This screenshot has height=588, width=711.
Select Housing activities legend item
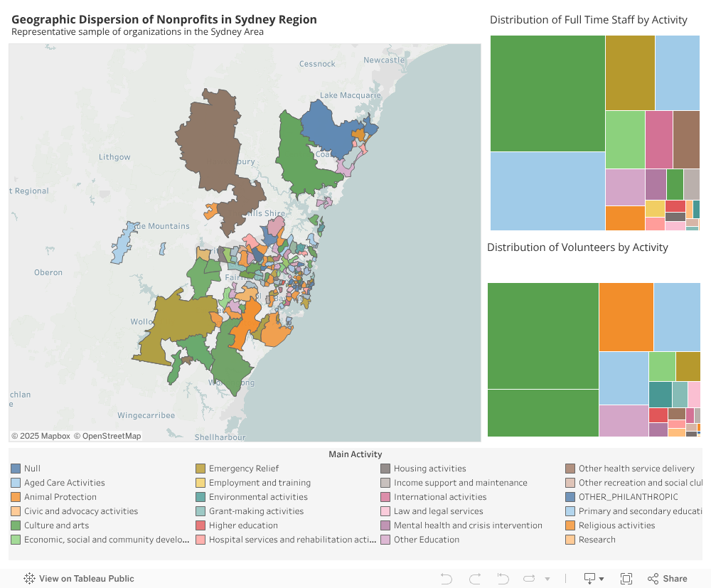[429, 469]
